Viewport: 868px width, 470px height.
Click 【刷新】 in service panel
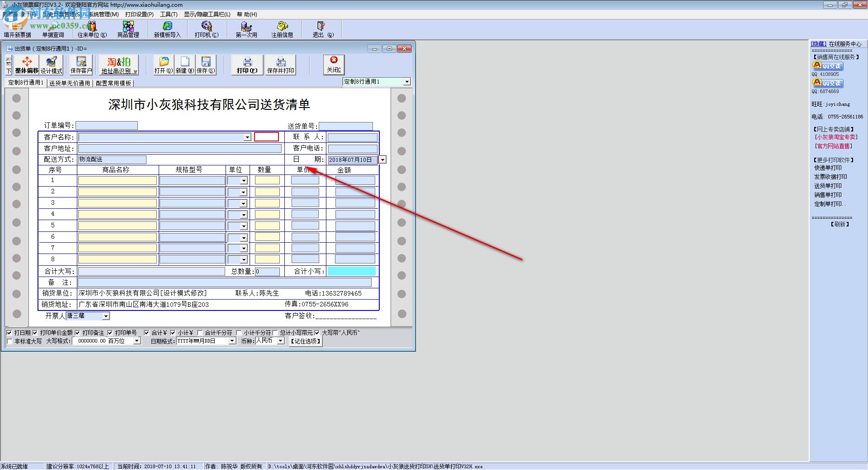pos(840,225)
